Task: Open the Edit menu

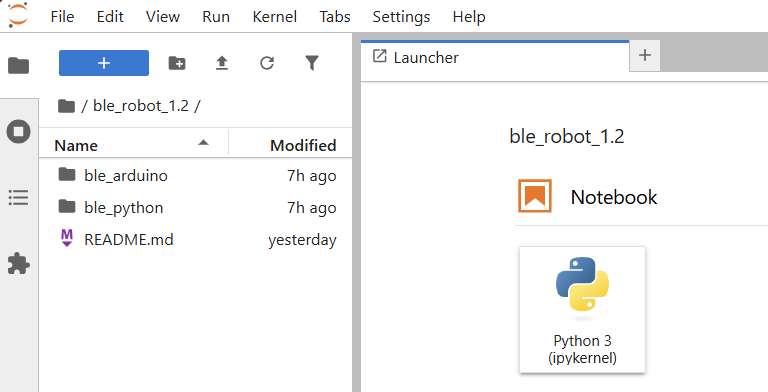Action: tap(110, 17)
